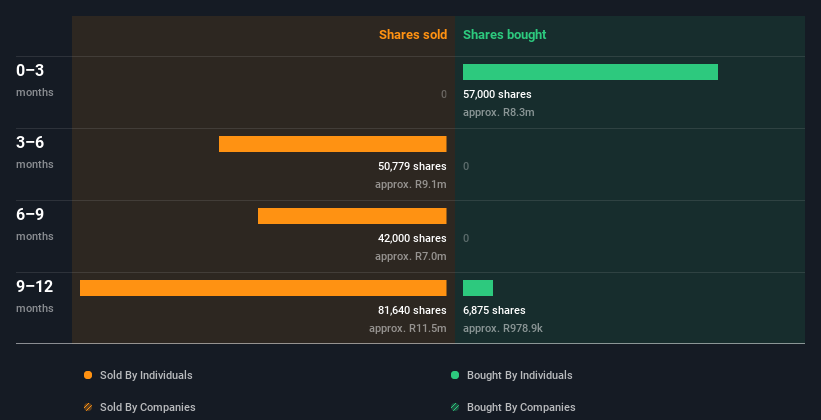Click the striped Bought By Companies legend icon

[x=454, y=407]
